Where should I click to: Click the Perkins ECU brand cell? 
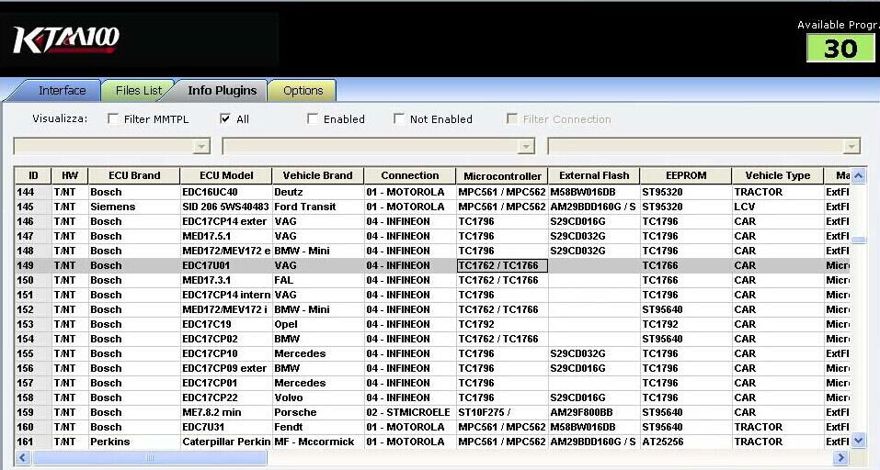click(134, 442)
